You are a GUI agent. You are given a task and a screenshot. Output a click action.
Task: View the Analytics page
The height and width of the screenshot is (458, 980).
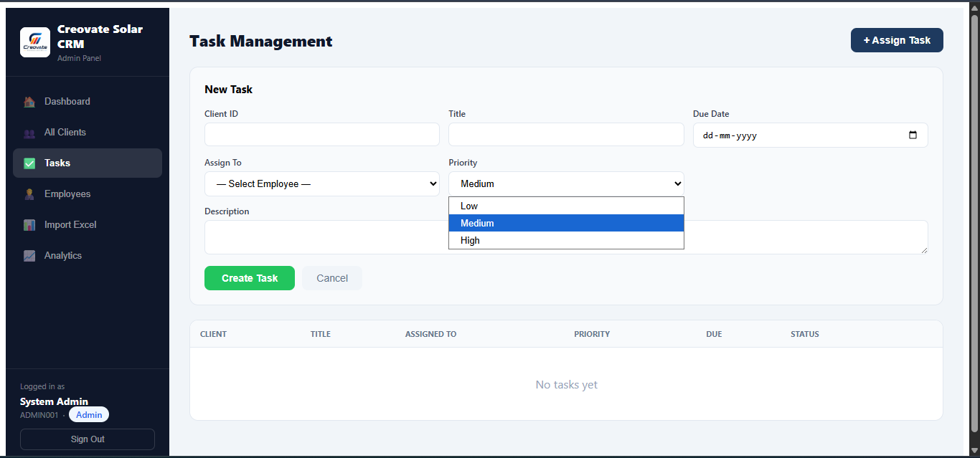click(x=88, y=256)
